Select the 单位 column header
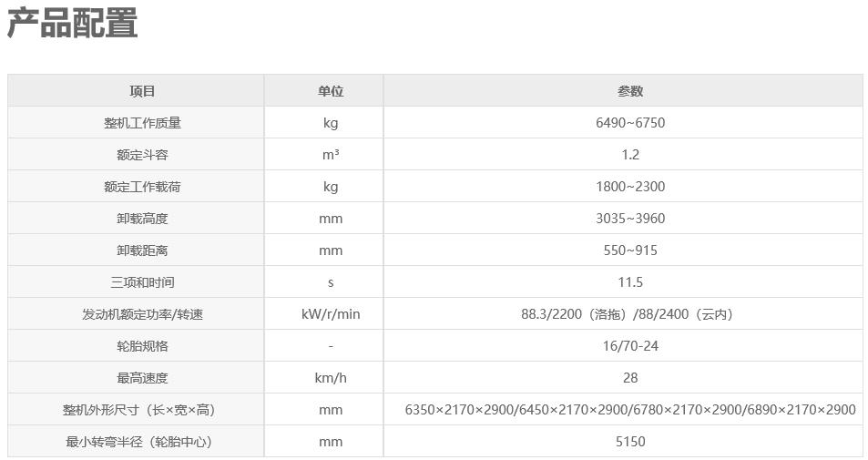 tap(331, 91)
